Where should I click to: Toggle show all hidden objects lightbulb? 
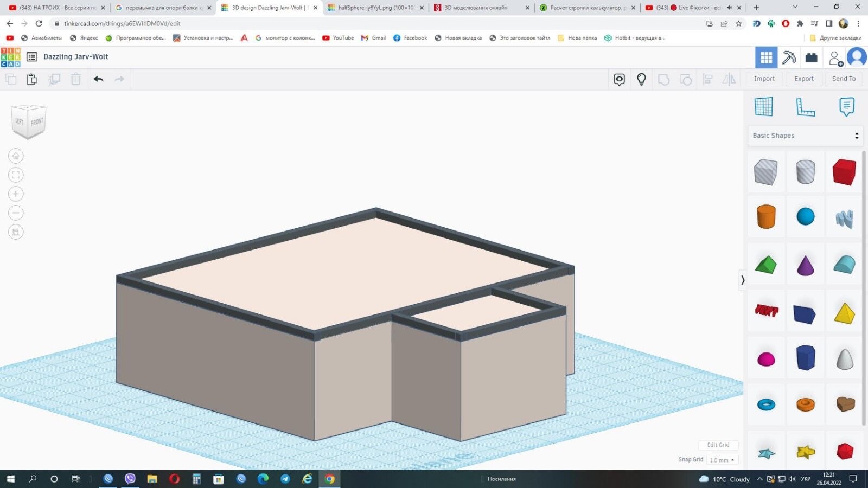click(641, 79)
